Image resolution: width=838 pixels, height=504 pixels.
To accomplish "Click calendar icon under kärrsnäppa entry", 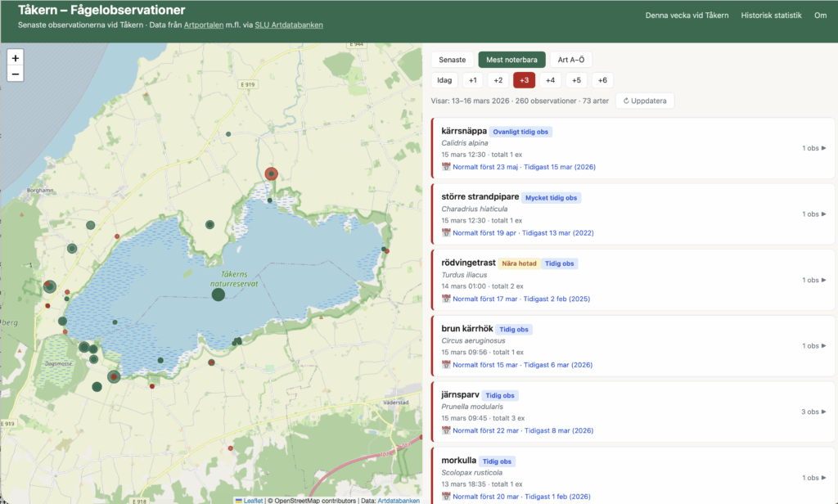I will [x=446, y=167].
